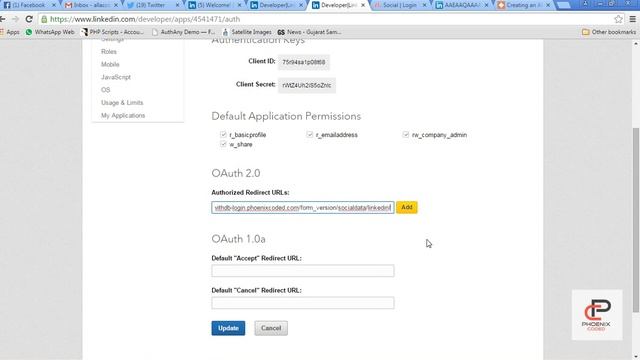640x360 pixels.
Task: Click the scrollbar up arrow
Action: [x=636, y=43]
